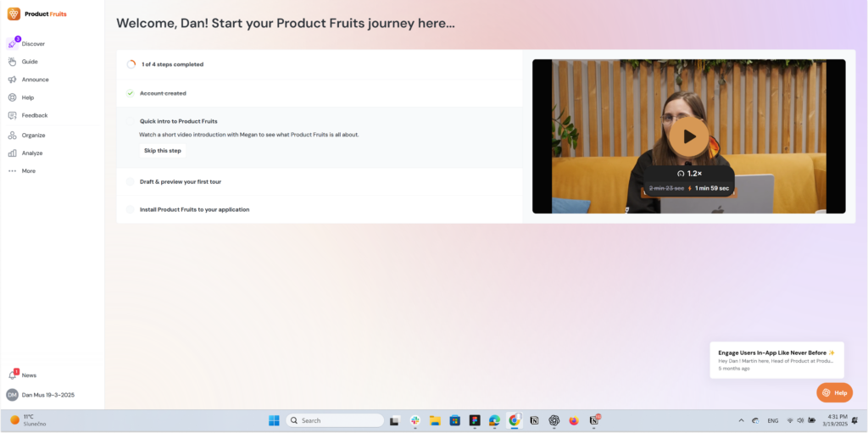Click the orange Help button
The height and width of the screenshot is (433, 868).
[x=834, y=393]
